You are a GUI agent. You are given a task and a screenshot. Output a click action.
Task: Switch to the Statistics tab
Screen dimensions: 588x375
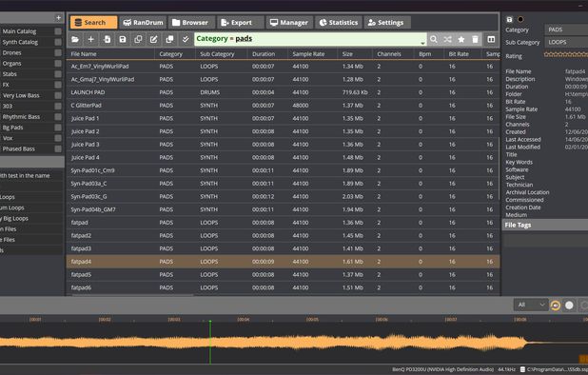339,23
